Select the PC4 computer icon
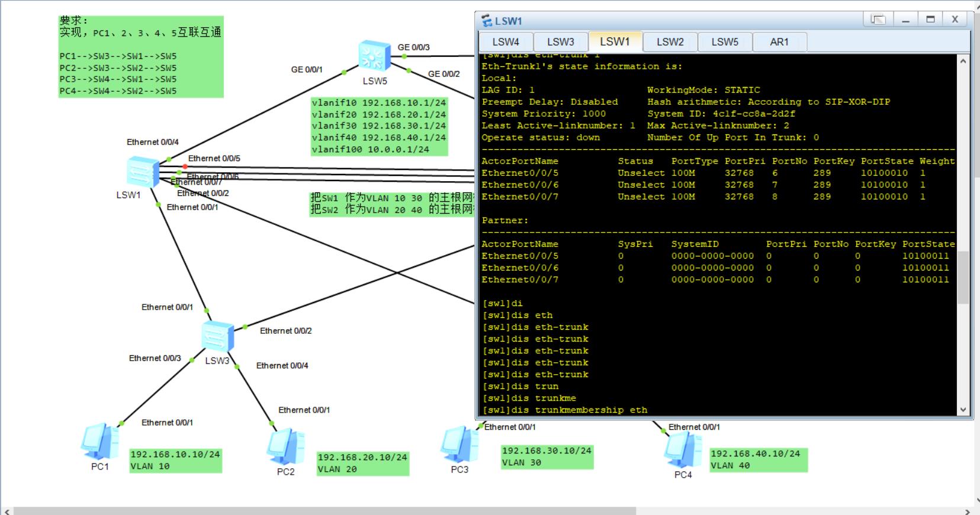Image resolution: width=980 pixels, height=515 pixels. (682, 450)
